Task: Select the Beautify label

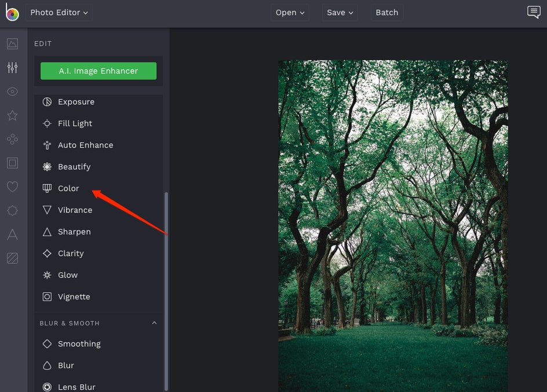Action: pyautogui.click(x=74, y=167)
